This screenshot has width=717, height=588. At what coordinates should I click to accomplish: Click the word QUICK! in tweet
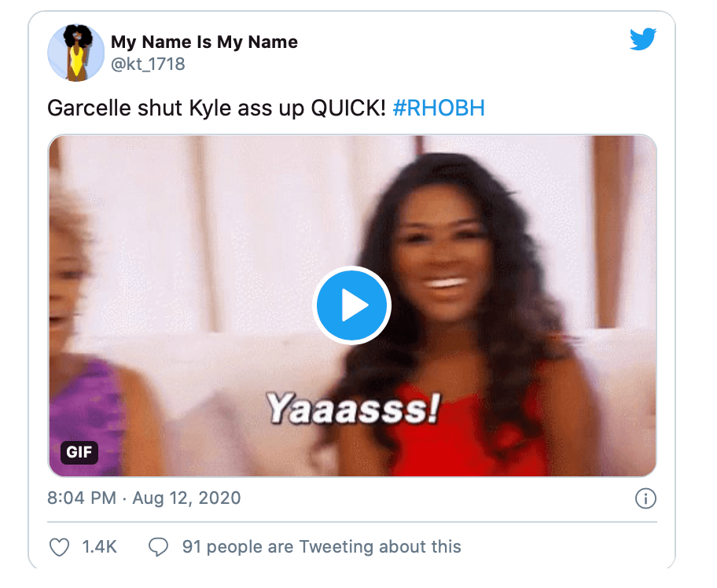348,108
